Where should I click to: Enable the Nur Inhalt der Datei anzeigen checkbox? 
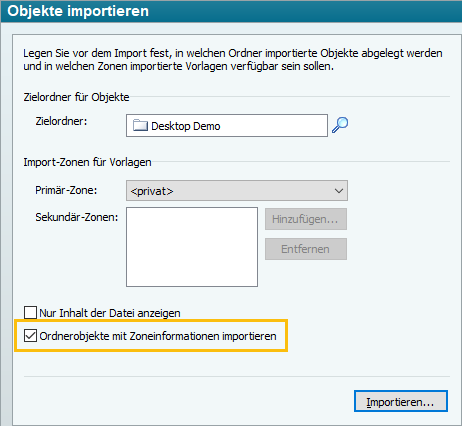click(30, 313)
